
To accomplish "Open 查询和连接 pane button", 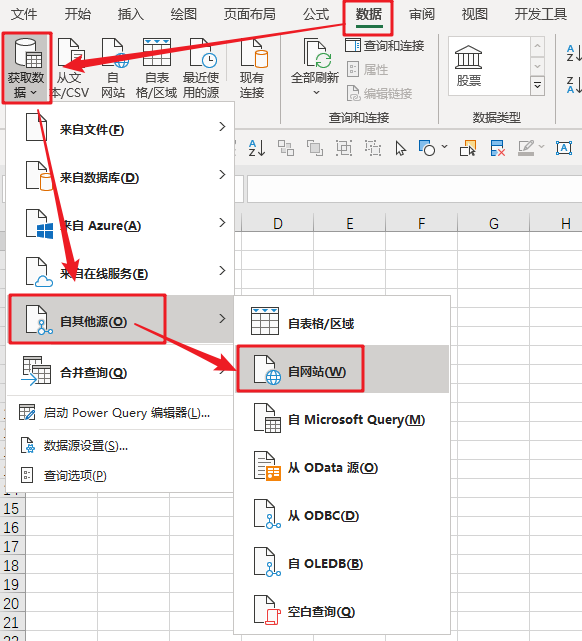I will pyautogui.click(x=385, y=45).
